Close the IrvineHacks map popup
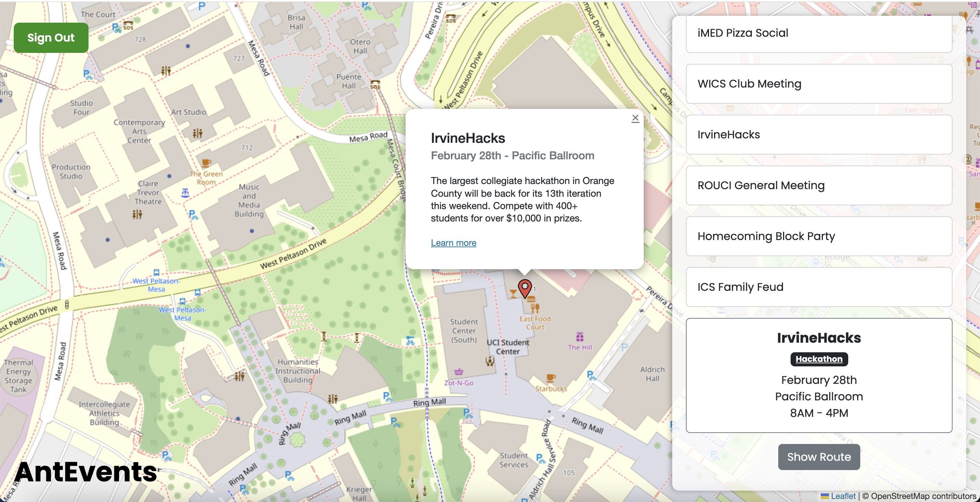The image size is (980, 502). 635,118
